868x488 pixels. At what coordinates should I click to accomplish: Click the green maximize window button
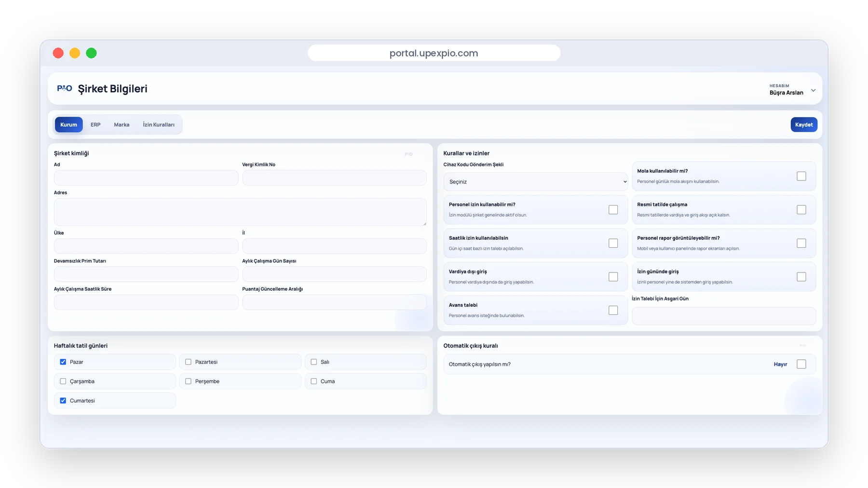point(91,53)
